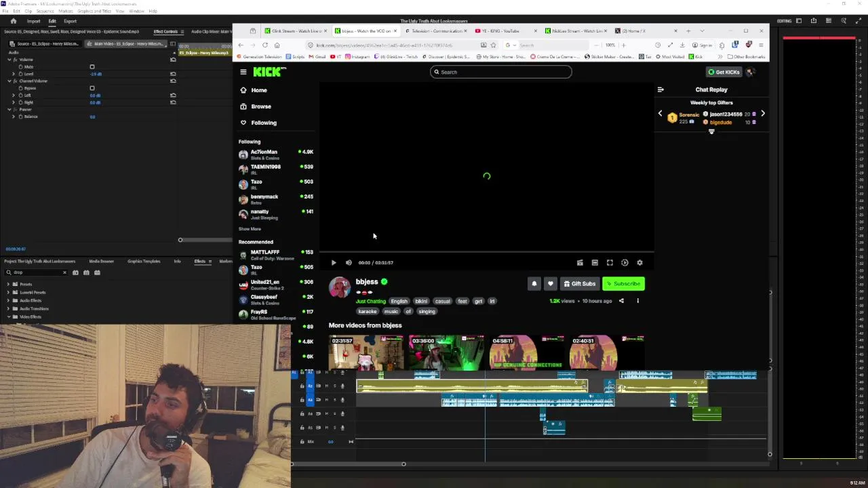Toggle voice-over record on A5 track
The width and height of the screenshot is (868, 488).
(x=342, y=428)
